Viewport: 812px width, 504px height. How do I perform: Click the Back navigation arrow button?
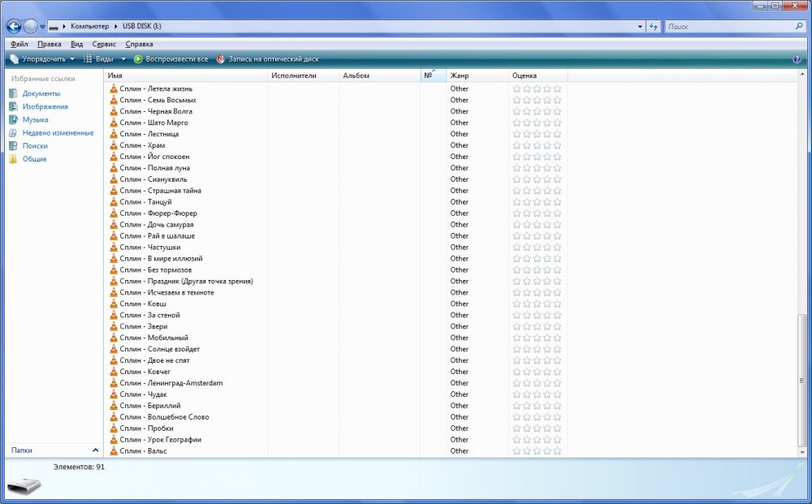pos(14,26)
